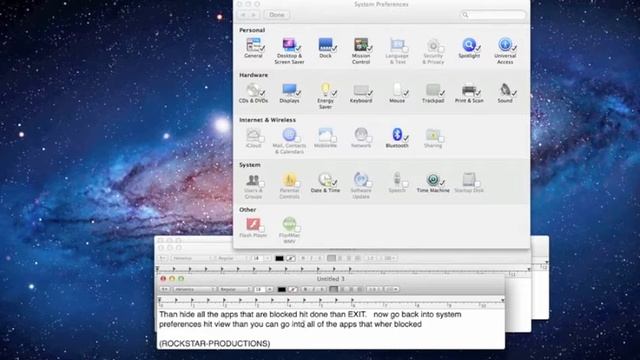Click the Users & Groups icon
Screen dimensions: 640x360
point(253,179)
